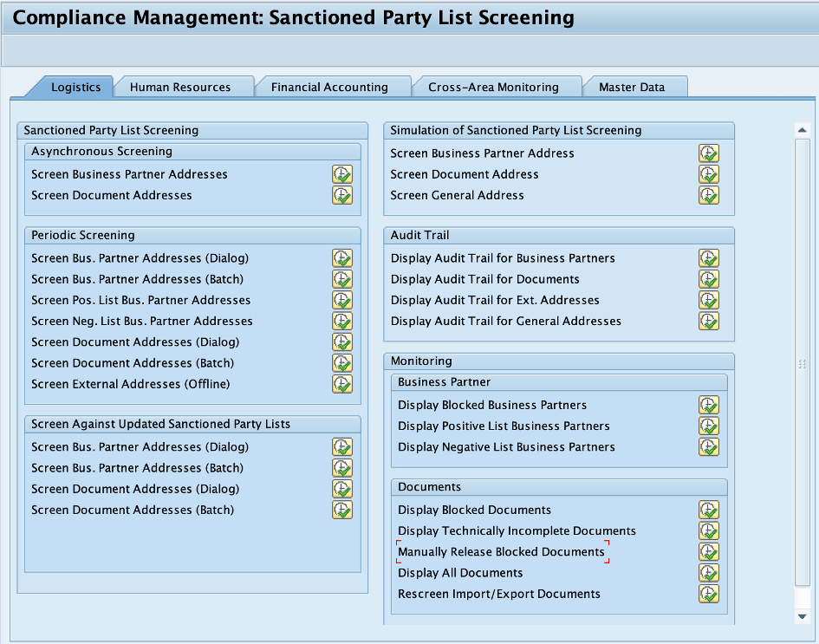
Task: Execute icon for Screen Business Partner Addresses
Action: click(x=342, y=174)
